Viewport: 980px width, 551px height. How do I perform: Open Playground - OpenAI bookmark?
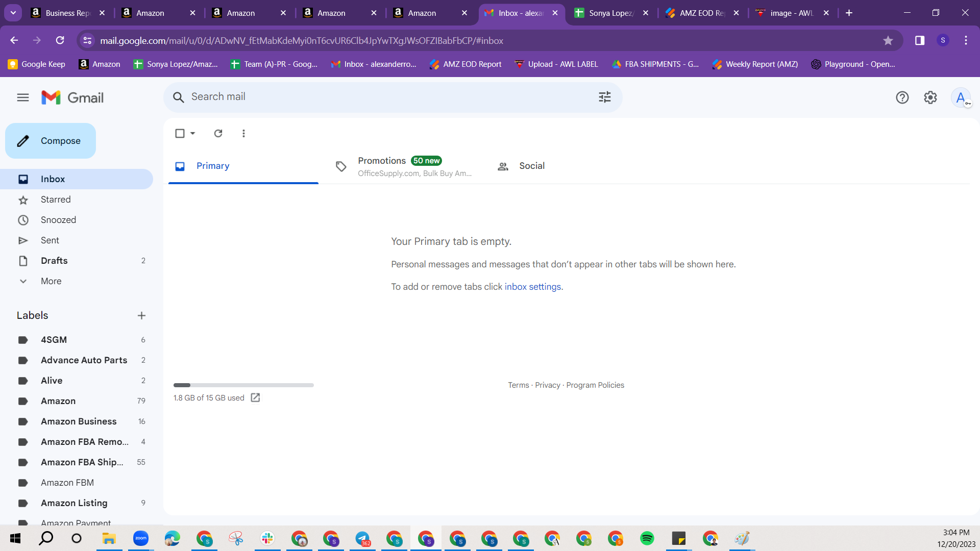click(x=853, y=64)
